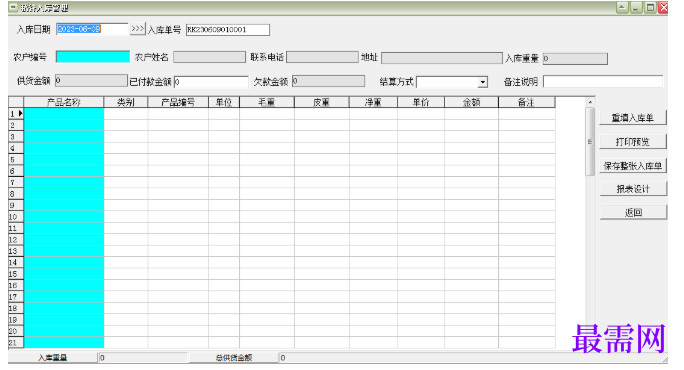Minimize the 入库管理 window
Screen dimensions: 684x370
[636, 7]
